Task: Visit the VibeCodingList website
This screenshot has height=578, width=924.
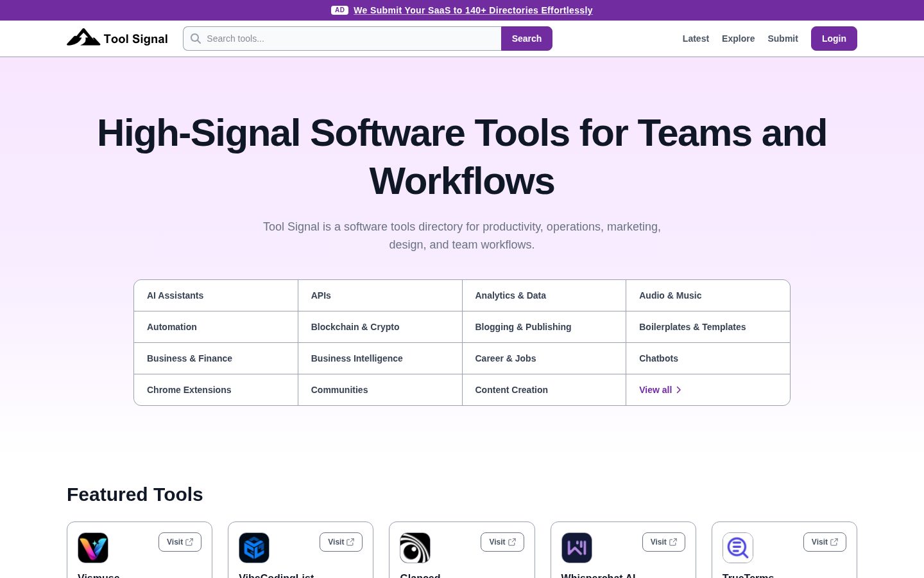Action: [x=341, y=542]
